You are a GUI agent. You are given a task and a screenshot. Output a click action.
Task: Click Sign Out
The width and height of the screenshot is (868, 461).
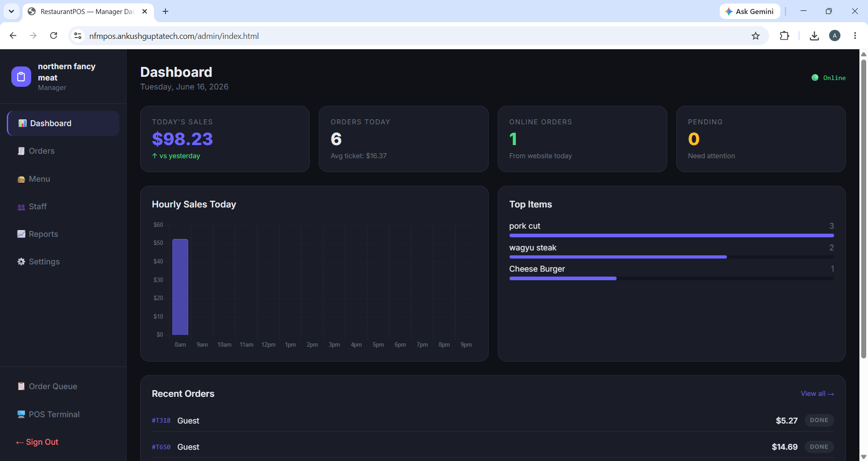click(38, 442)
